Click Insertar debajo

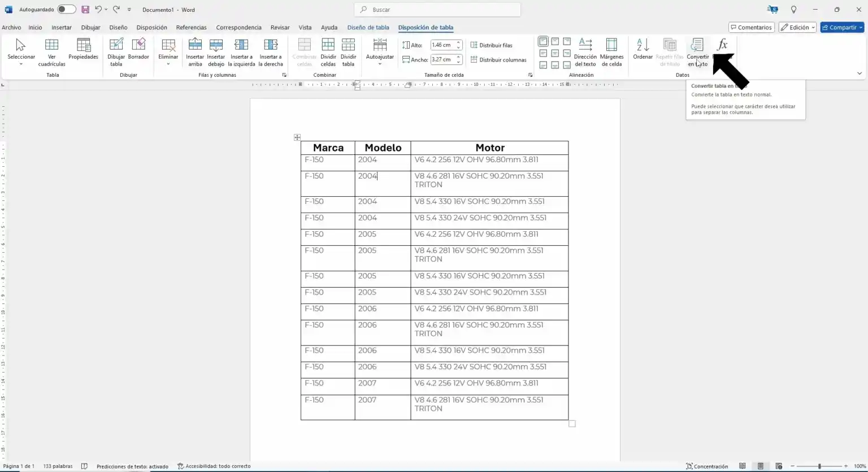point(216,52)
